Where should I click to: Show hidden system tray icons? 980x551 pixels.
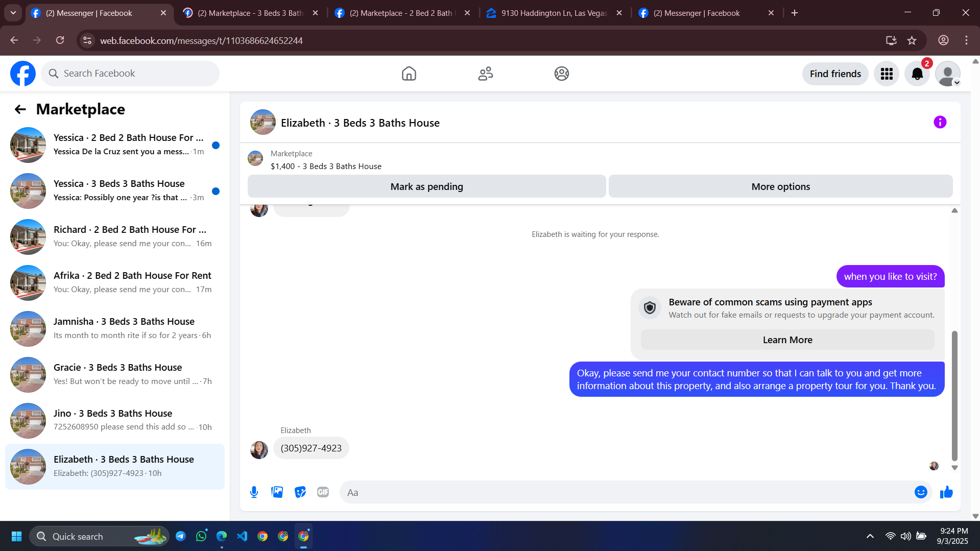[870, 536]
